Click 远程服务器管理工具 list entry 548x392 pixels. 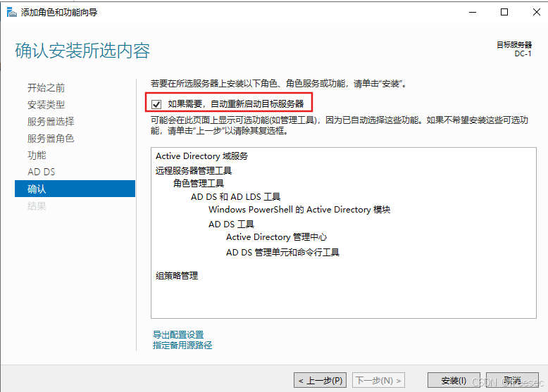coord(194,171)
